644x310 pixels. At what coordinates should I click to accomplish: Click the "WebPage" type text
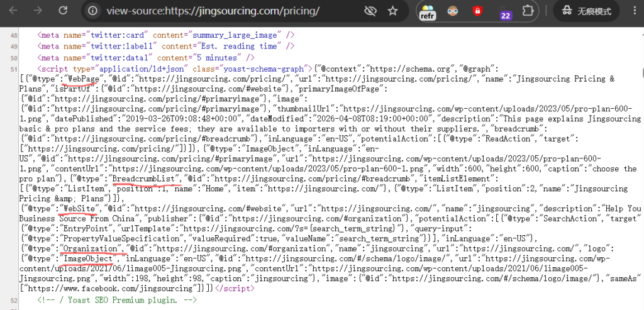coord(84,79)
